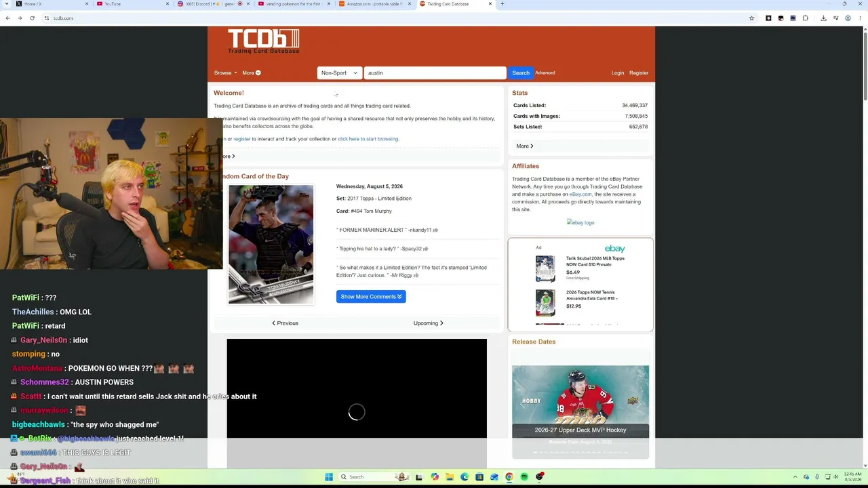The height and width of the screenshot is (488, 868).
Task: Click the browser forward arrow
Action: [20, 18]
